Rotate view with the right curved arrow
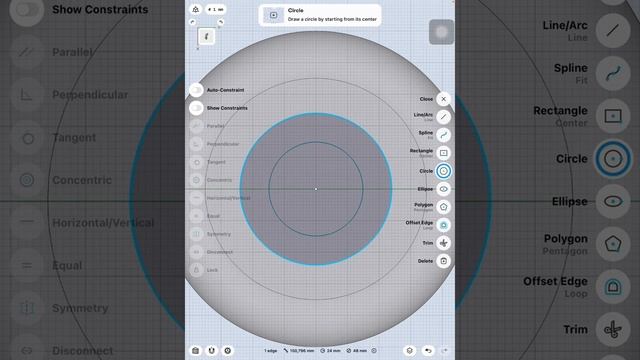Image resolution: width=640 pixels, height=360 pixels. (x=220, y=22)
